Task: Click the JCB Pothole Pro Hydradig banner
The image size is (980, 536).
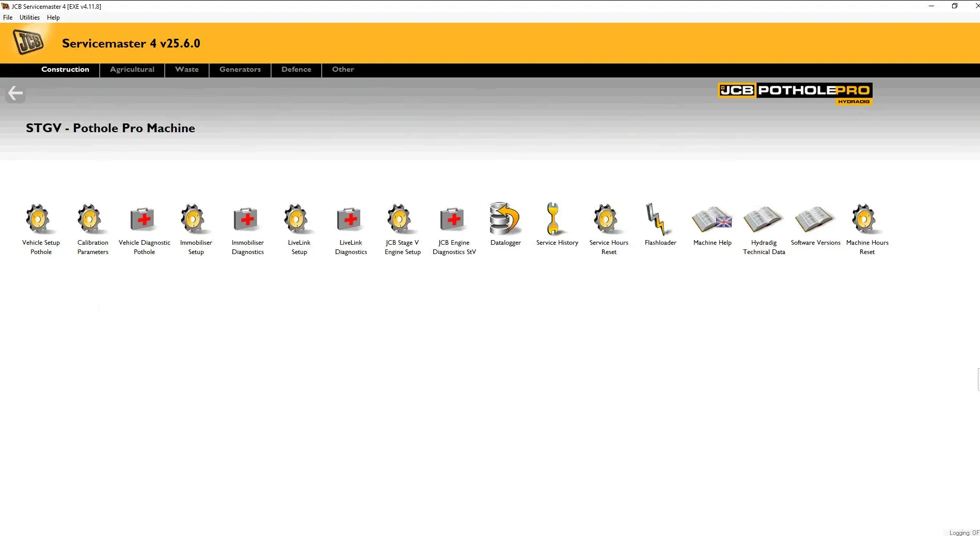Action: click(795, 93)
